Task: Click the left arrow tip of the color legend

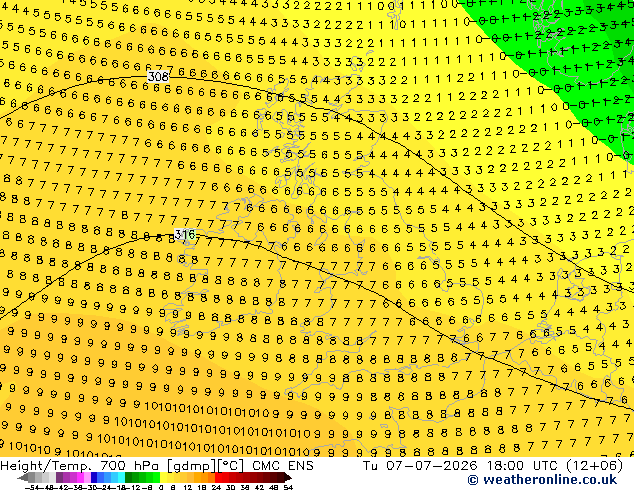Action: click(22, 478)
